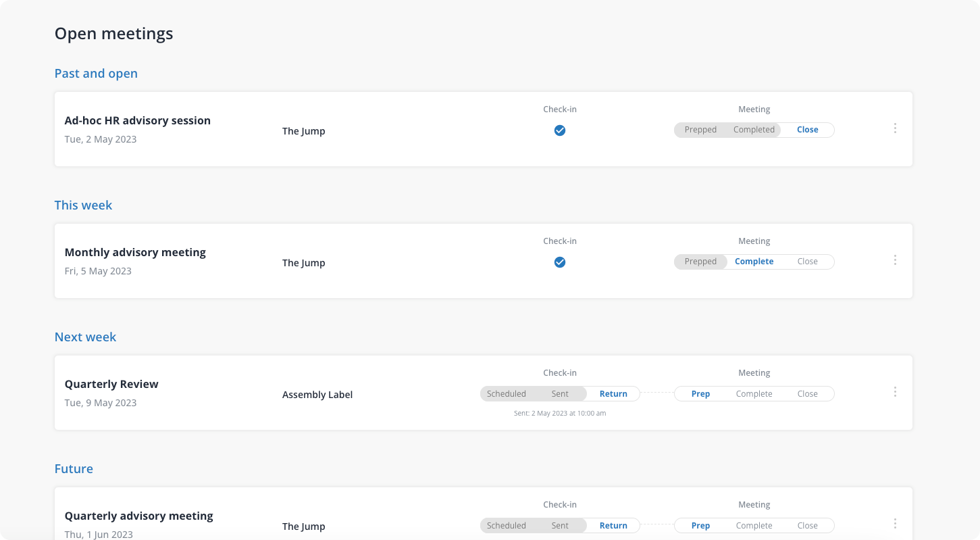Open the Monthly advisory meeting title
Viewport: 980px width, 540px height.
[135, 252]
